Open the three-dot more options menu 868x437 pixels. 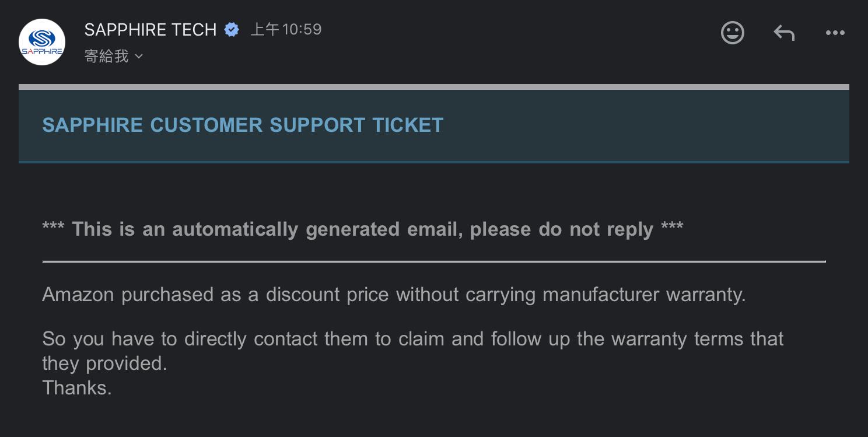(835, 33)
